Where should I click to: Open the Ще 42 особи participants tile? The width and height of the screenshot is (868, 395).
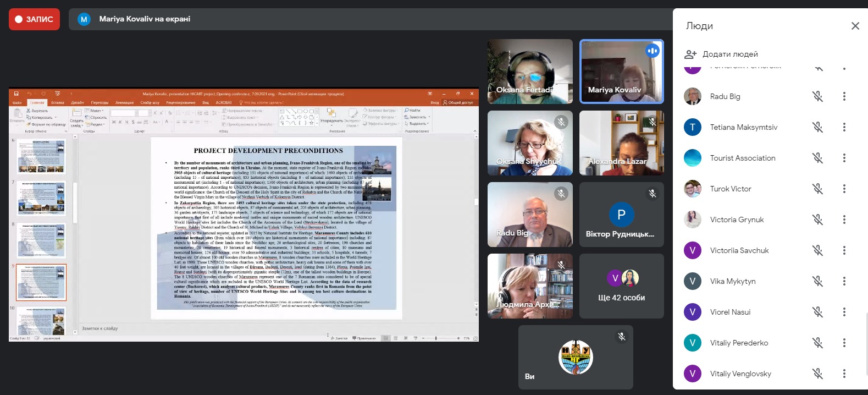621,286
